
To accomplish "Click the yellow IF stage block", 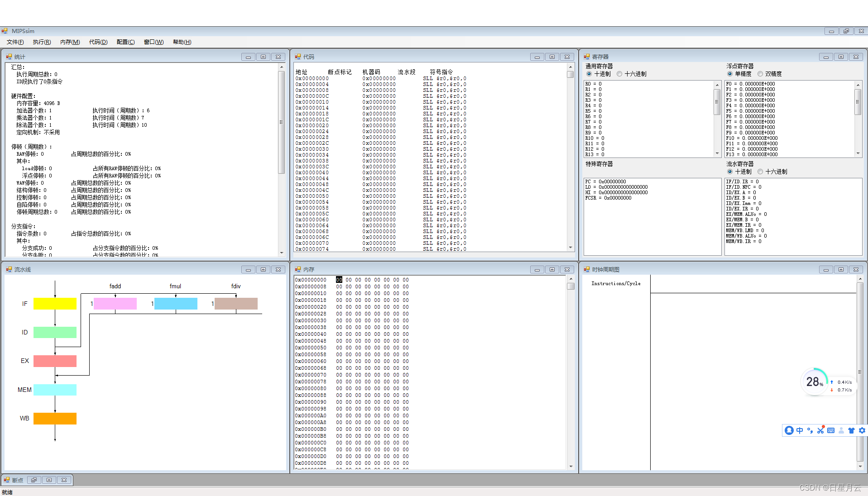I will 55,304.
